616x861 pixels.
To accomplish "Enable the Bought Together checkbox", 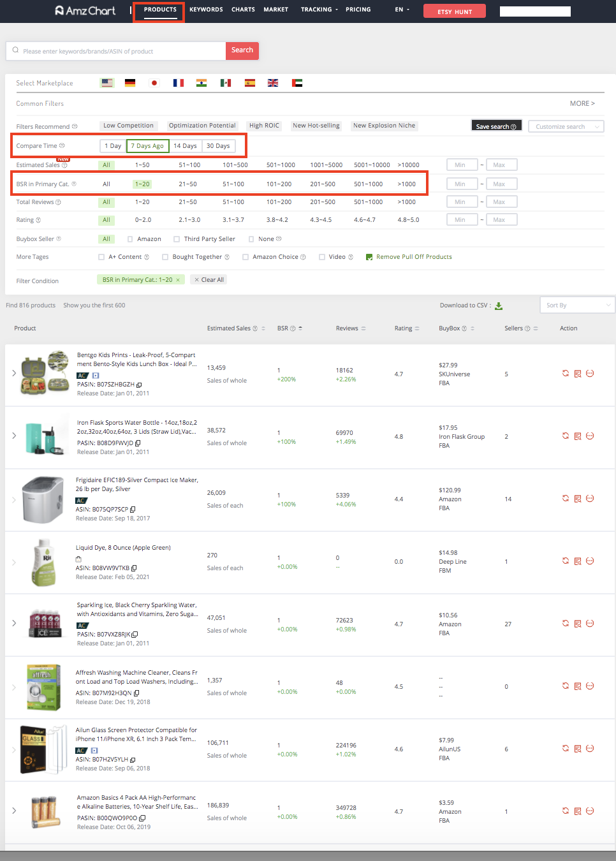I will 165,257.
